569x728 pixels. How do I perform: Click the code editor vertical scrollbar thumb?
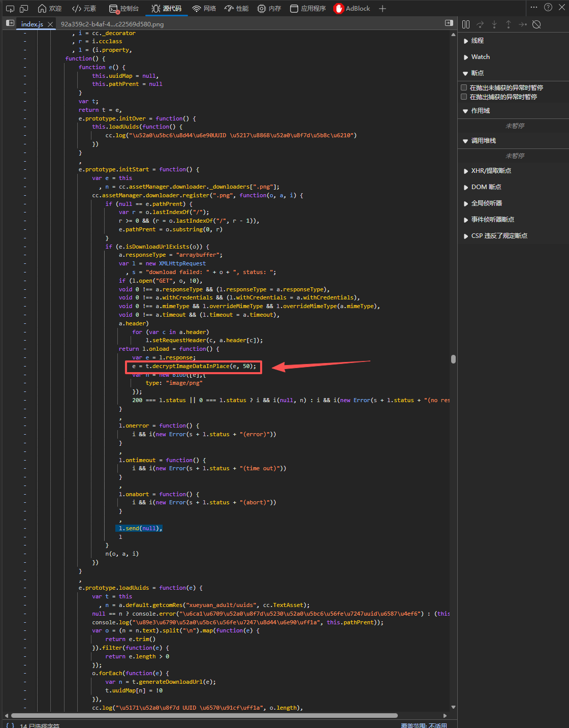click(453, 359)
